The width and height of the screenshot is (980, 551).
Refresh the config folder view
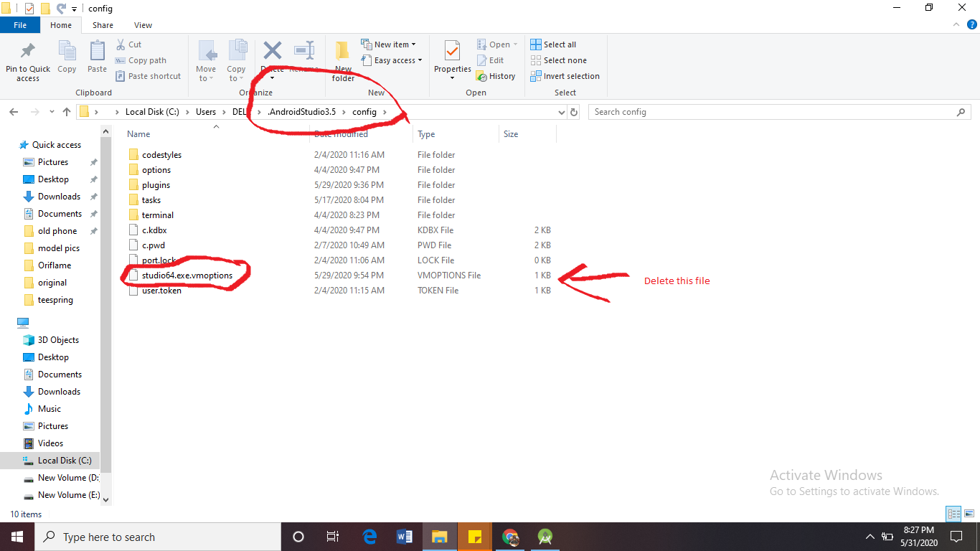click(574, 112)
